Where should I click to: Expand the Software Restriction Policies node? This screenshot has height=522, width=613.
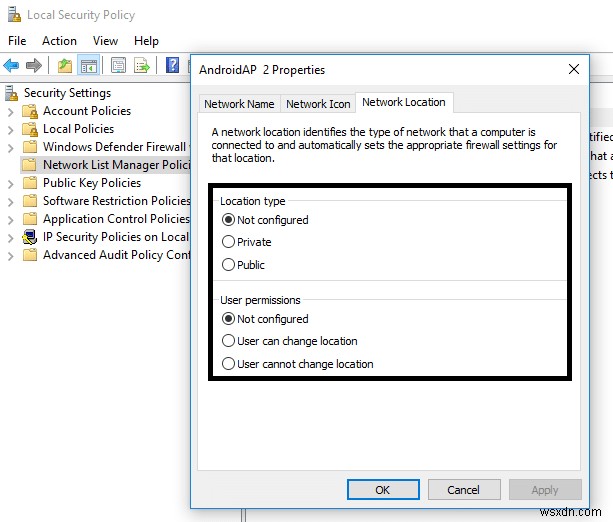point(11,202)
